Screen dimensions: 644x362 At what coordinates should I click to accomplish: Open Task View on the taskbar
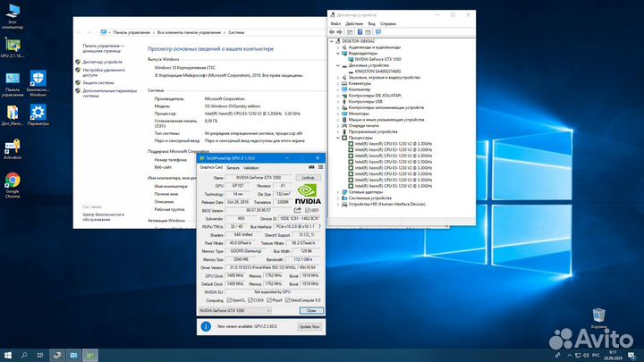40,355
